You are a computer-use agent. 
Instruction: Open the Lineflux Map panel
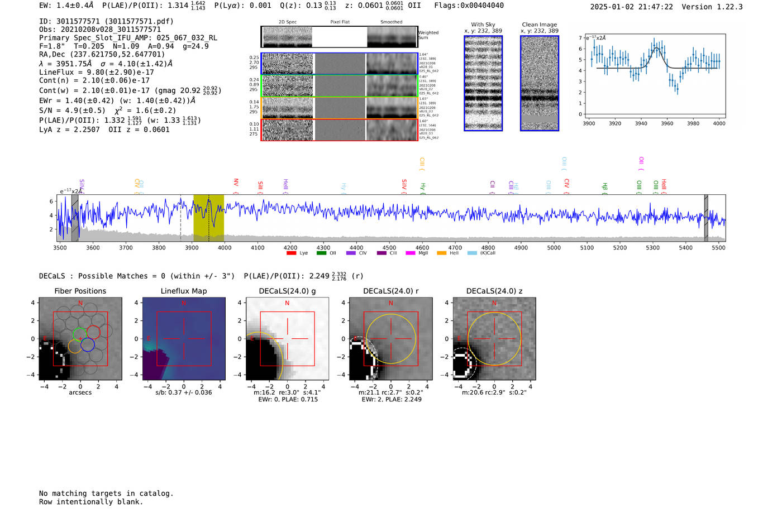184,339
